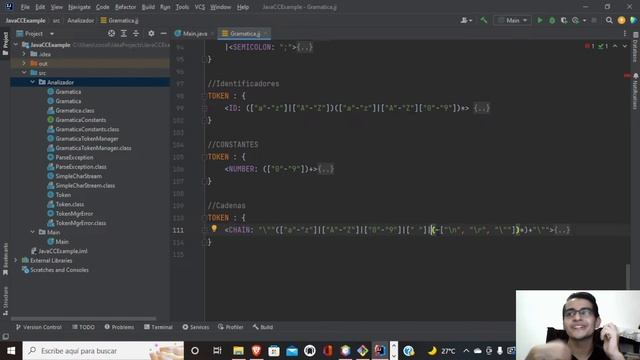Hide the Project panel with minus icon
The width and height of the screenshot is (640, 360).
(x=163, y=33)
